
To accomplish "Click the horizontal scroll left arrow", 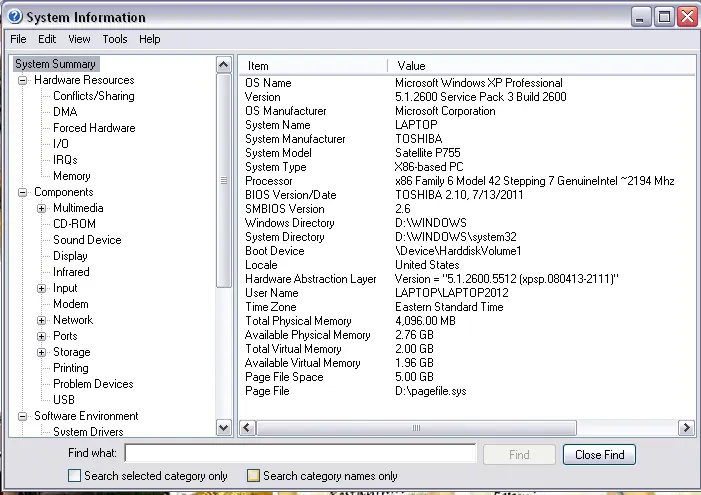I will point(247,428).
